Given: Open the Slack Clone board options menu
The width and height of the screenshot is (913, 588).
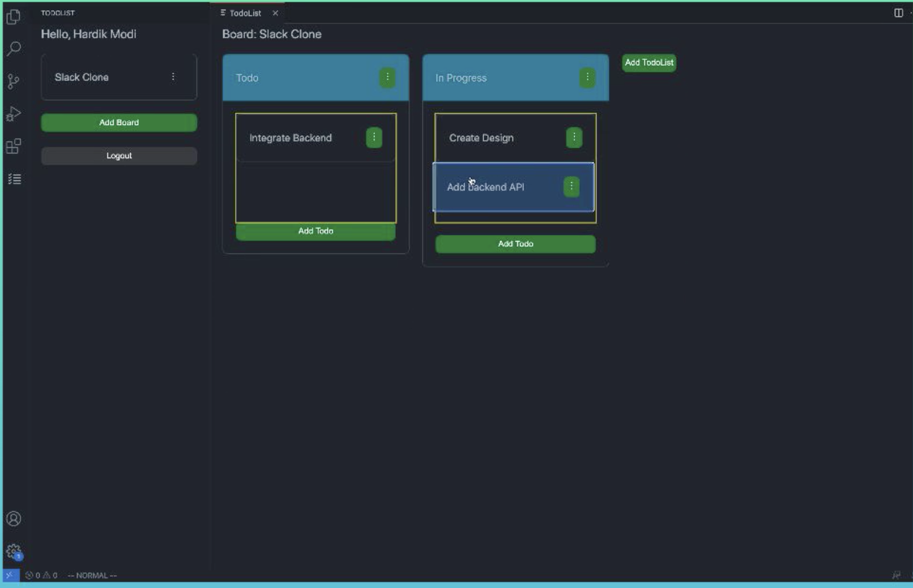Looking at the screenshot, I should [x=173, y=77].
